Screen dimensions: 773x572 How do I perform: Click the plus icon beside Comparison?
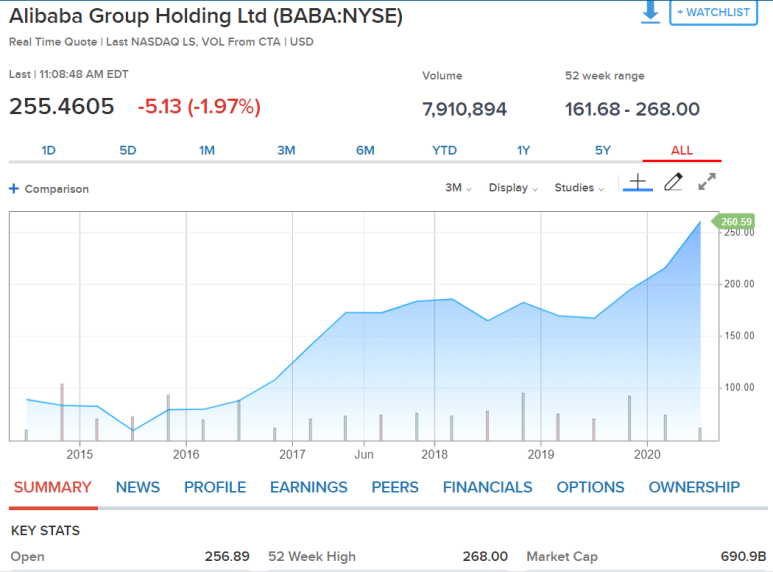click(14, 188)
